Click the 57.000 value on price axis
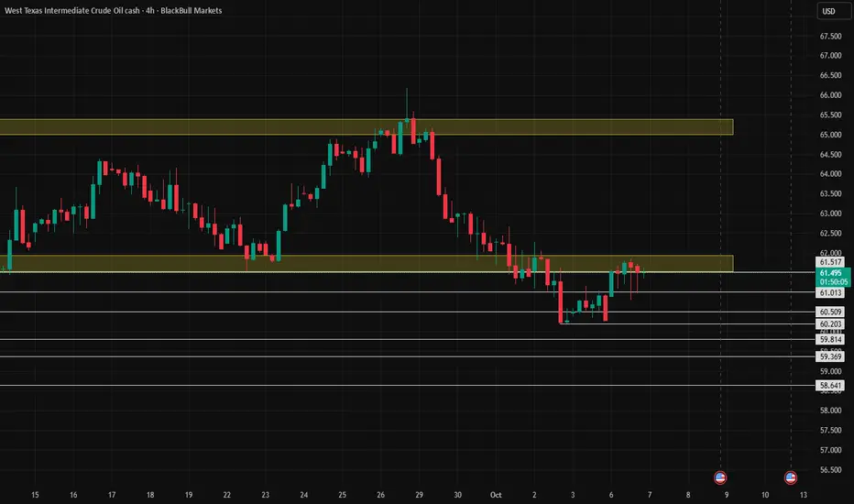Screen dimensions: 854x504 click(830, 450)
